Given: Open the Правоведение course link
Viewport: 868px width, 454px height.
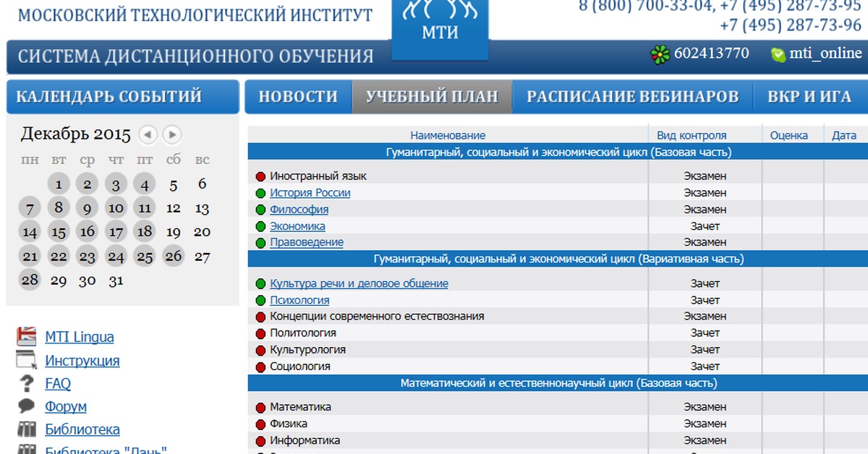Looking at the screenshot, I should coord(307,242).
